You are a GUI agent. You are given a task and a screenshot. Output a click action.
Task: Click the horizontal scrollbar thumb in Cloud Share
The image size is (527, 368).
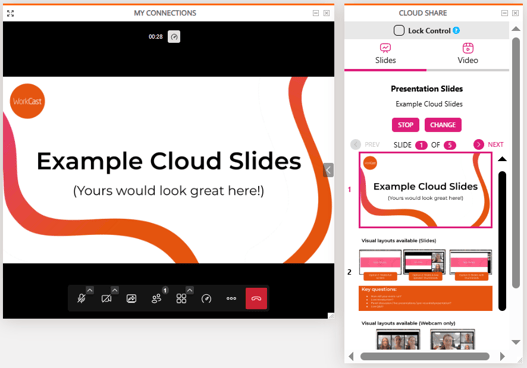pyautogui.click(x=425, y=356)
